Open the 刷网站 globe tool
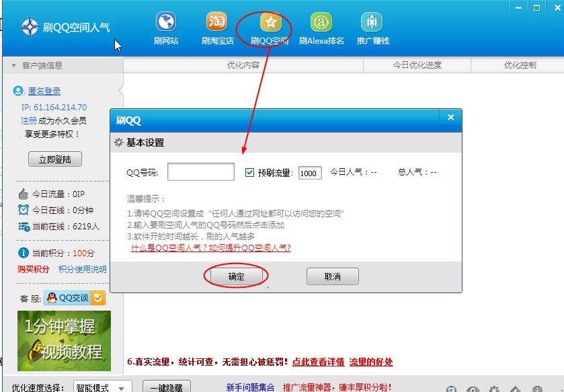 (166, 22)
